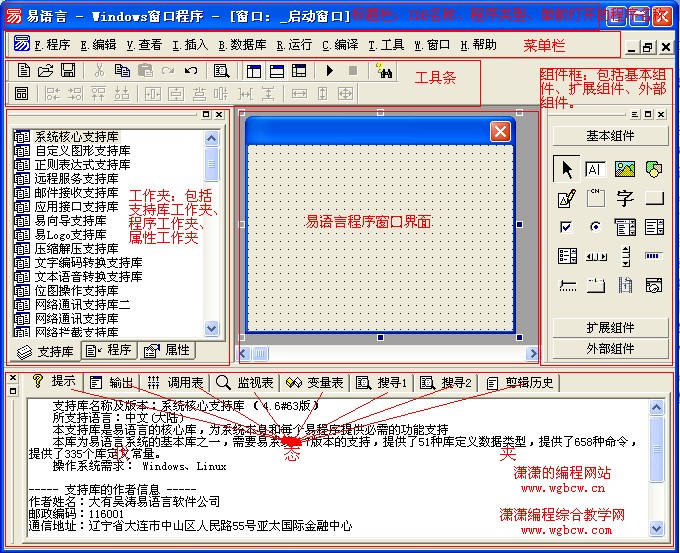
Task: Select the horizontal scrollbar component icon
Action: tap(596, 257)
